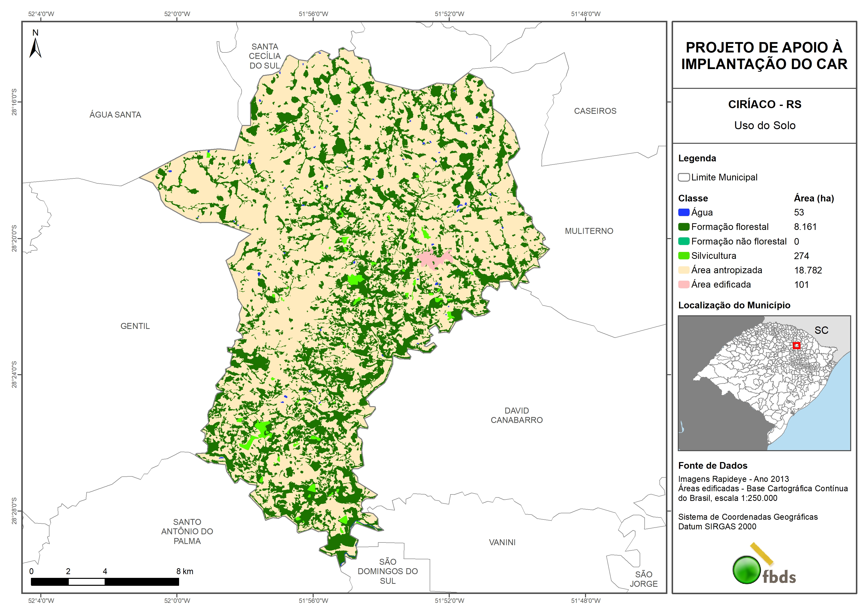Click the Formação não florestal teal swatch
Viewport: 868px width, 614px height.
point(683,241)
